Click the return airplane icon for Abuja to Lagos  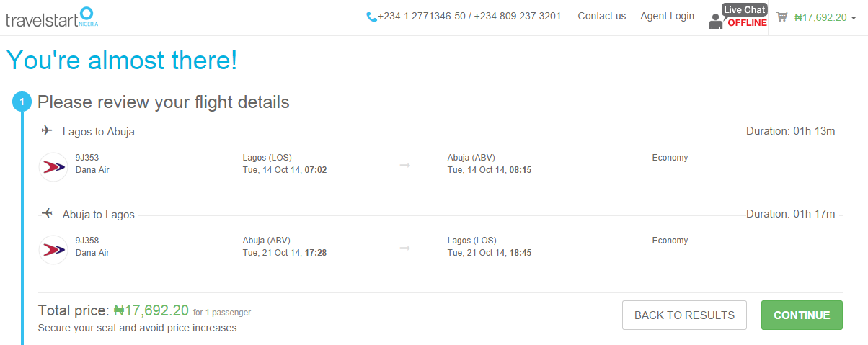coord(47,214)
